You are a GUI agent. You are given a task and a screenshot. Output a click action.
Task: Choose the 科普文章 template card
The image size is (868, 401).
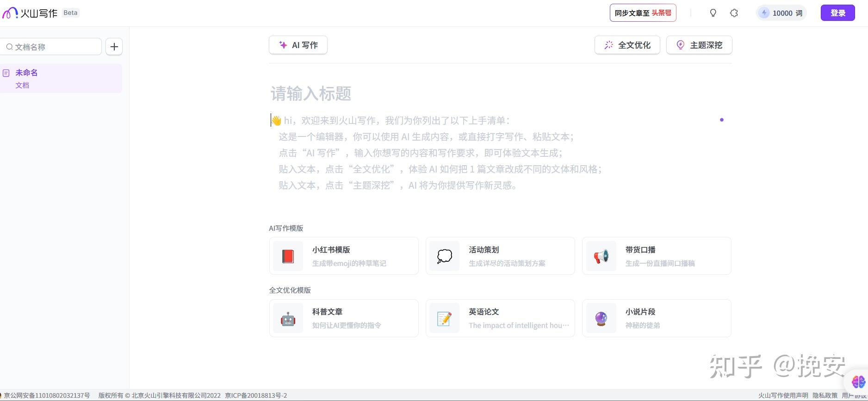click(x=344, y=318)
